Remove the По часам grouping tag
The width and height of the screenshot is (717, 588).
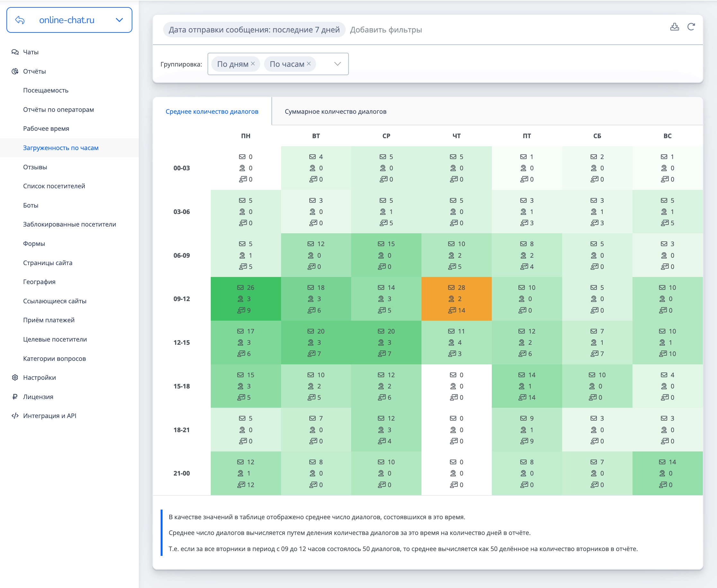308,64
